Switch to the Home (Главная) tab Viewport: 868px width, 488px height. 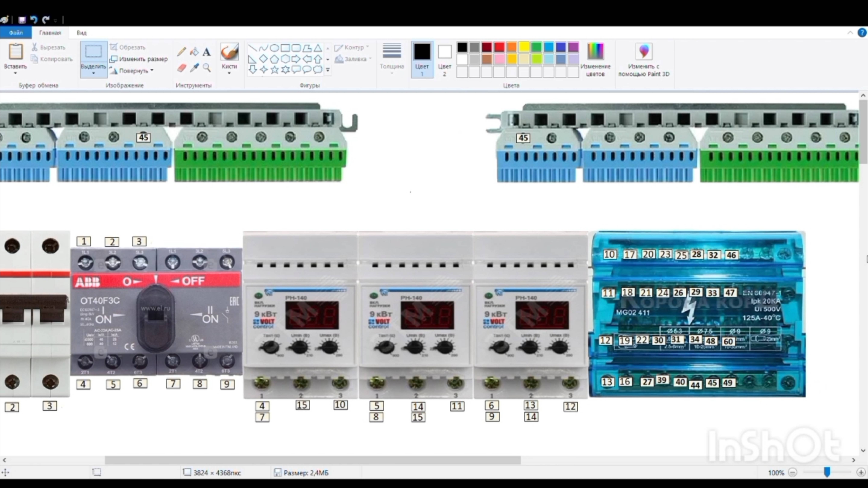(x=50, y=33)
